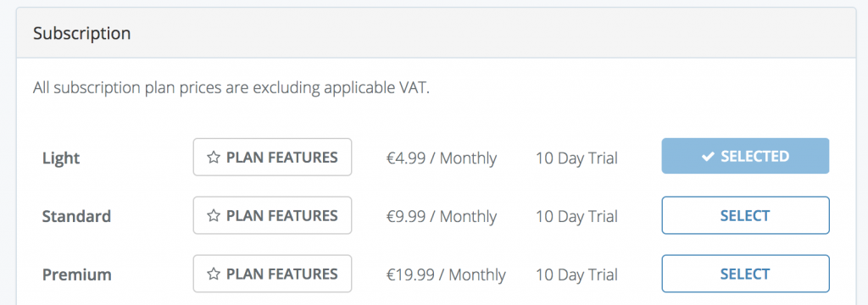This screenshot has height=305, width=868.
Task: Click the star icon in Premium plan features
Action: click(x=214, y=274)
